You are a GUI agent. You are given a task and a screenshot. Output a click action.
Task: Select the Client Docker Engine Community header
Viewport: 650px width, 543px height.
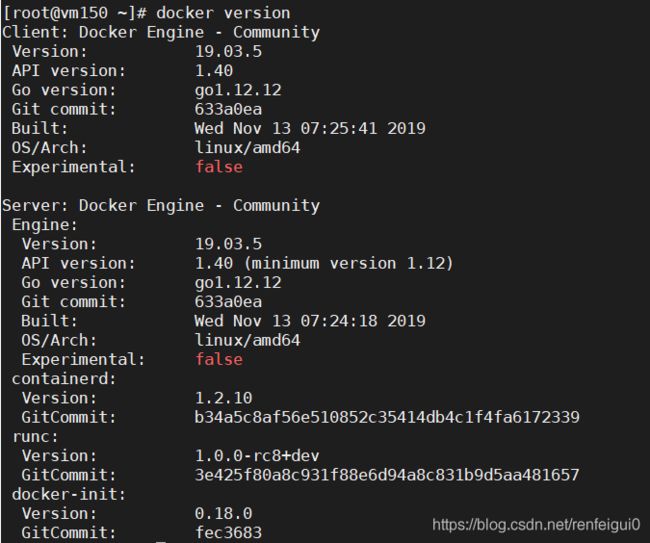pos(161,32)
